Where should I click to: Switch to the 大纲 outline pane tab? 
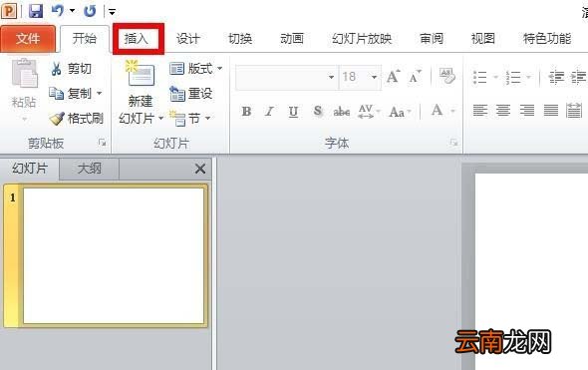(x=90, y=169)
